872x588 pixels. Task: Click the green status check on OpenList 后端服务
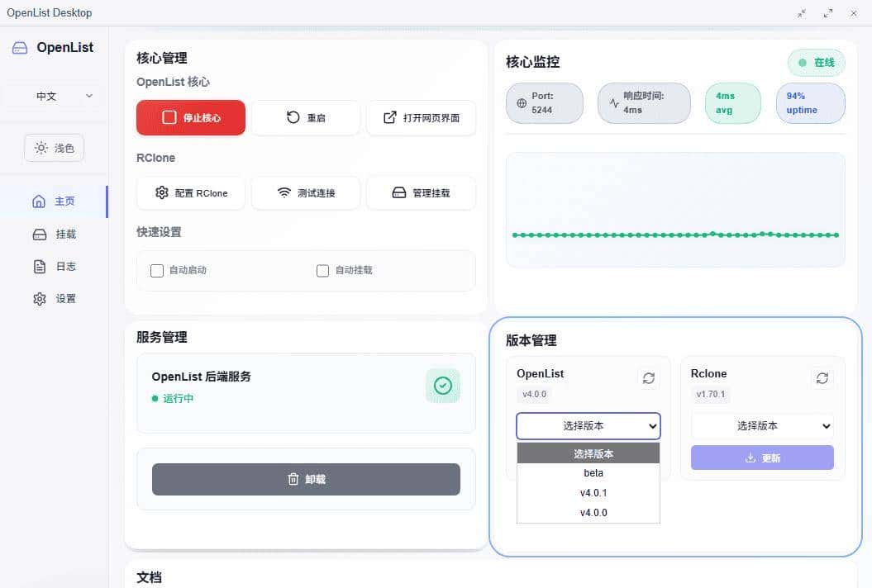click(443, 385)
